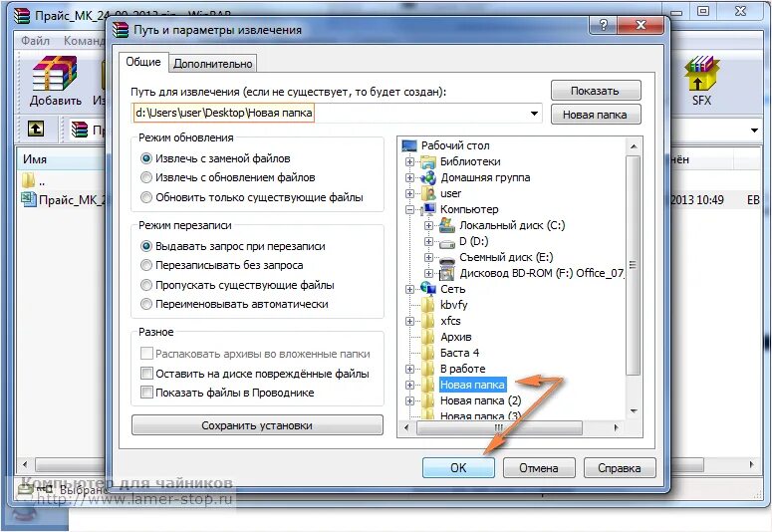The height and width of the screenshot is (532, 772).
Task: Click the Показать button
Action: (596, 91)
